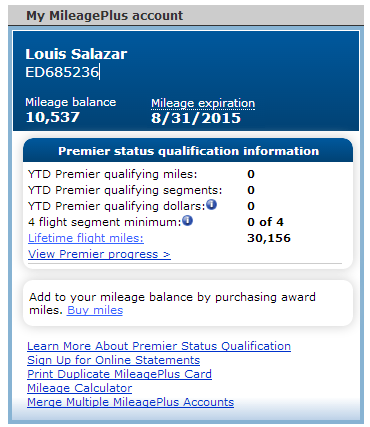
Task: Select Print Duplicate MileagePlus Card link
Action: click(x=119, y=374)
